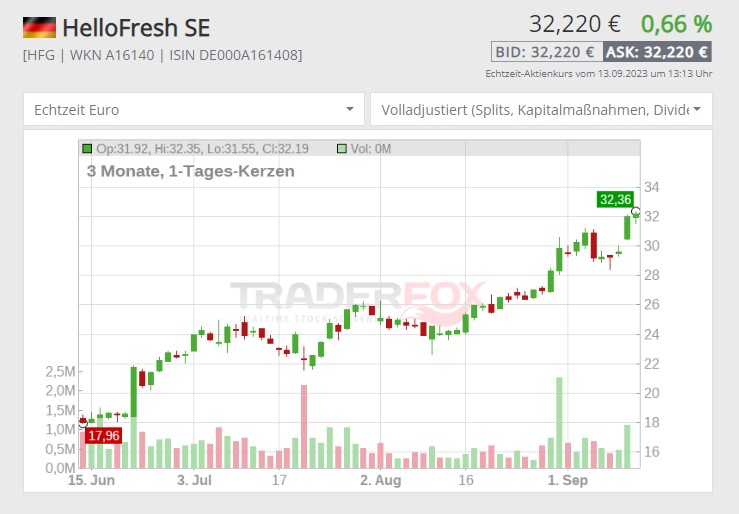Click the 3 Monate, 1-Tages-Kerzen label
The height and width of the screenshot is (514, 739).
click(x=190, y=171)
